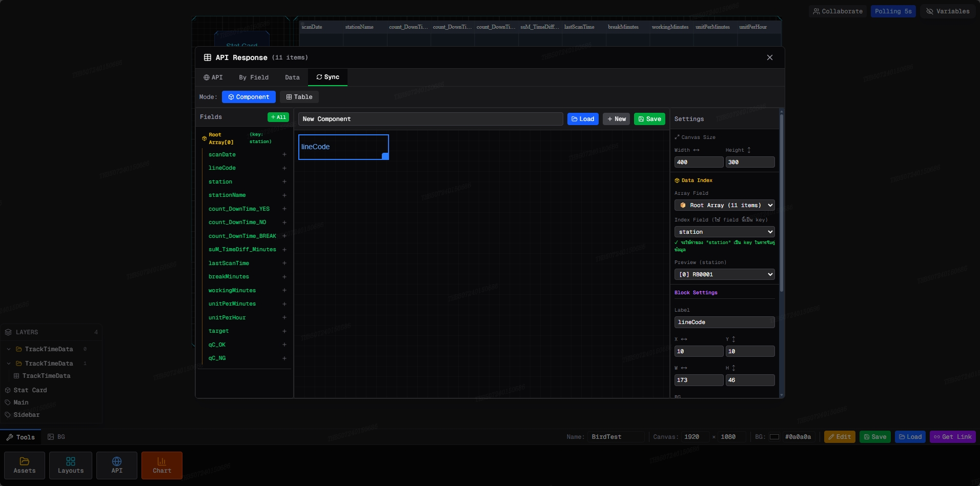Save the component
Image resolution: width=980 pixels, height=486 pixels.
point(649,119)
